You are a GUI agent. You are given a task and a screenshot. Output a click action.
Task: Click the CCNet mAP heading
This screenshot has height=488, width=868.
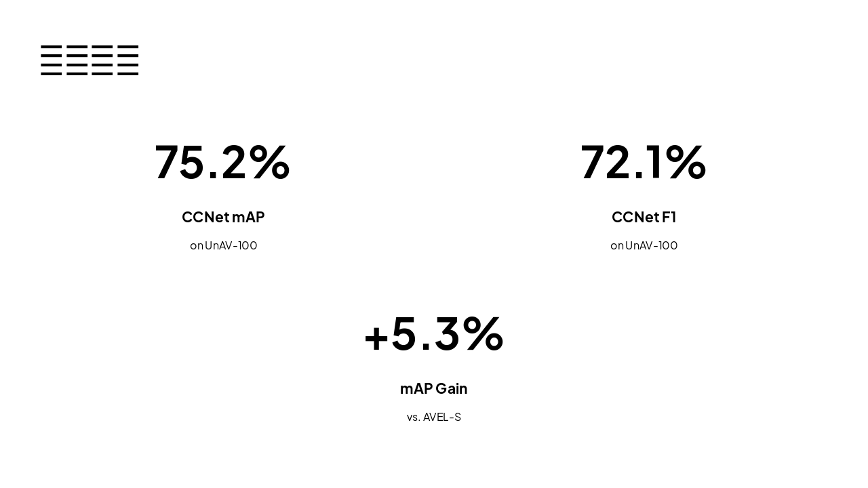click(223, 217)
